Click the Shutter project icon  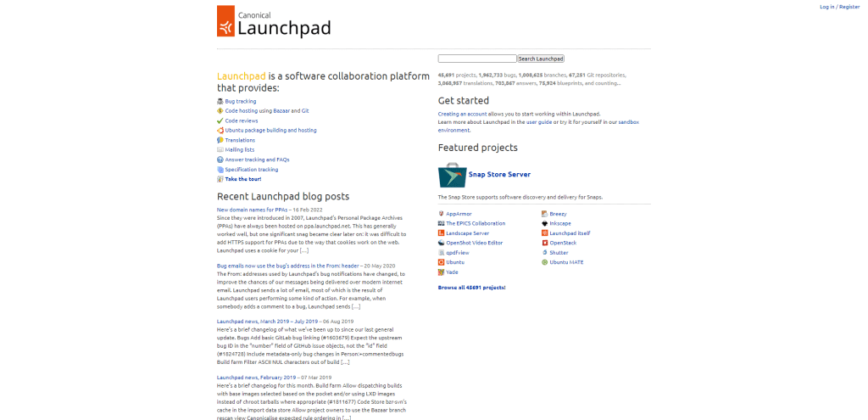click(x=545, y=253)
